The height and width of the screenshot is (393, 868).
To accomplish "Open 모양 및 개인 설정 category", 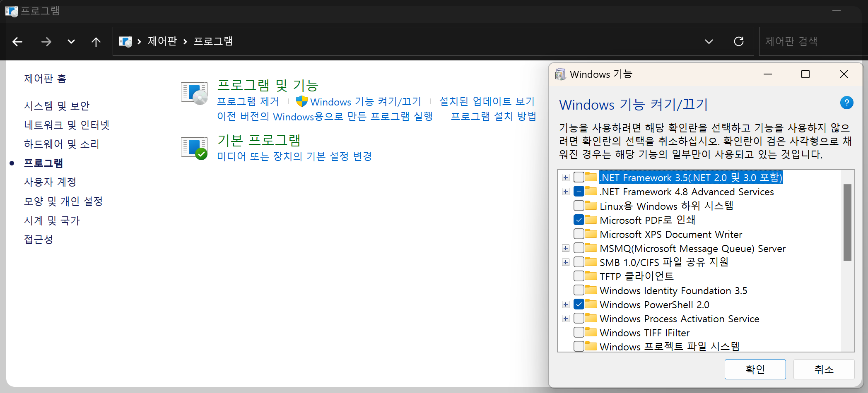I will tap(63, 201).
